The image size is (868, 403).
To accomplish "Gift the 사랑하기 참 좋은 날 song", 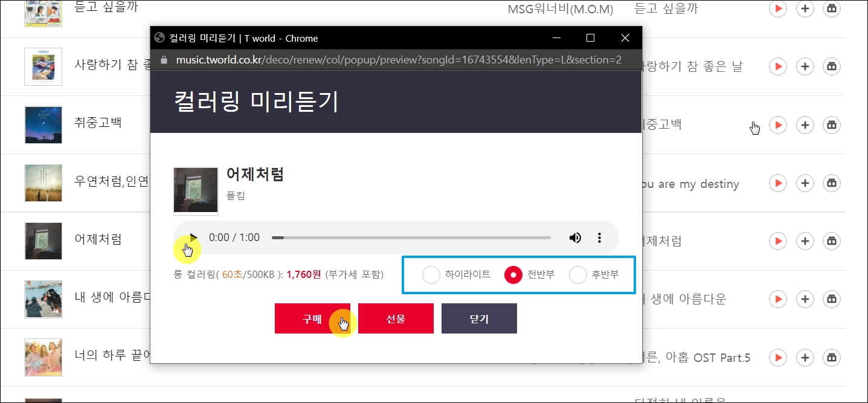I will coord(832,66).
